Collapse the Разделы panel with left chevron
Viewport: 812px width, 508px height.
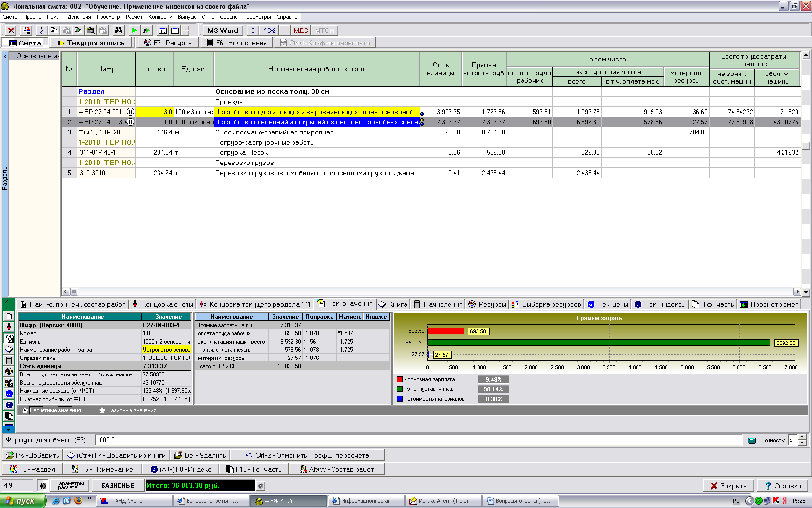point(5,56)
